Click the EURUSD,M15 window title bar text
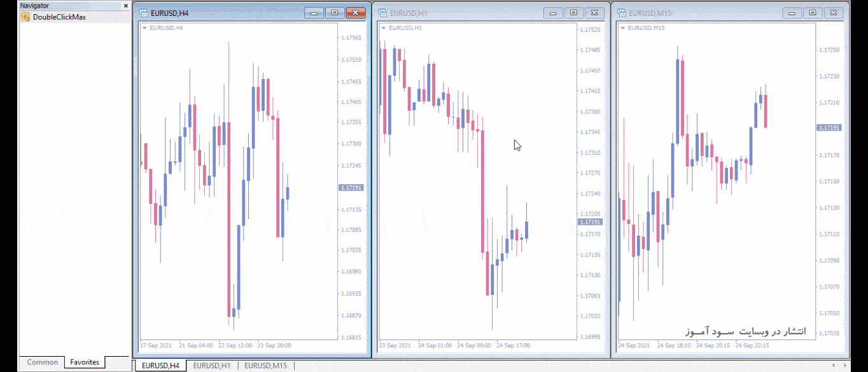 [650, 13]
